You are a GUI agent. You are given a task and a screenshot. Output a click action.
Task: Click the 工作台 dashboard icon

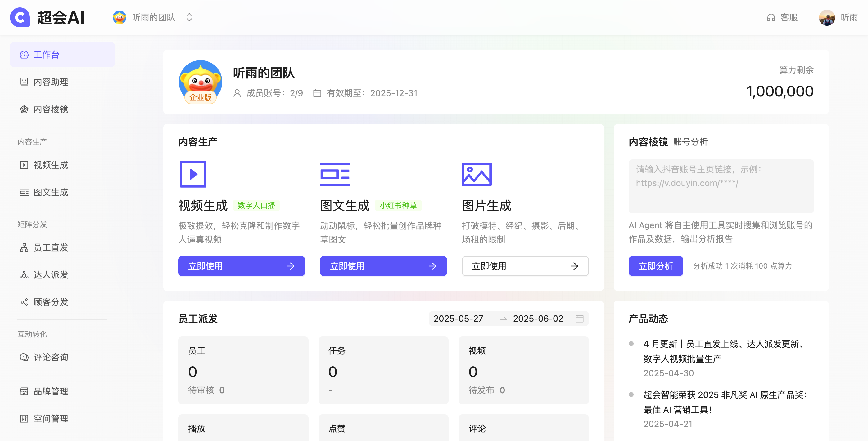click(x=24, y=55)
